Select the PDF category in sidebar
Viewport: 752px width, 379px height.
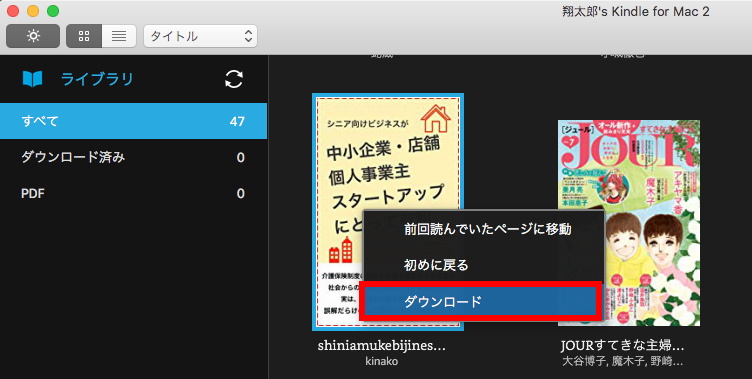click(133, 193)
